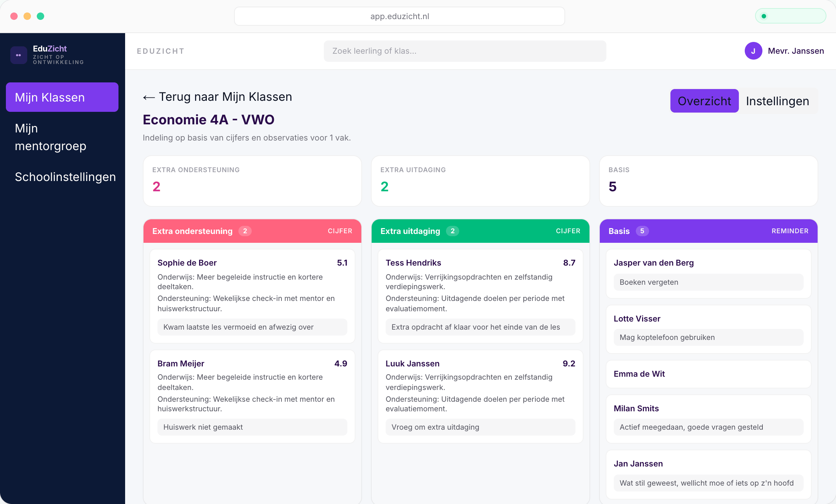This screenshot has height=504, width=836.
Task: Open Mijn Klassen in sidebar
Action: click(62, 97)
